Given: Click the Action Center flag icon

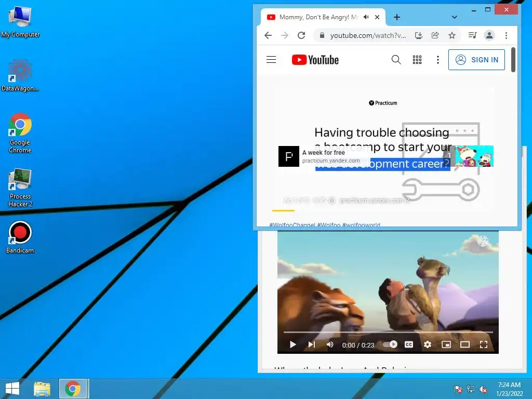Looking at the screenshot, I should (x=458, y=389).
